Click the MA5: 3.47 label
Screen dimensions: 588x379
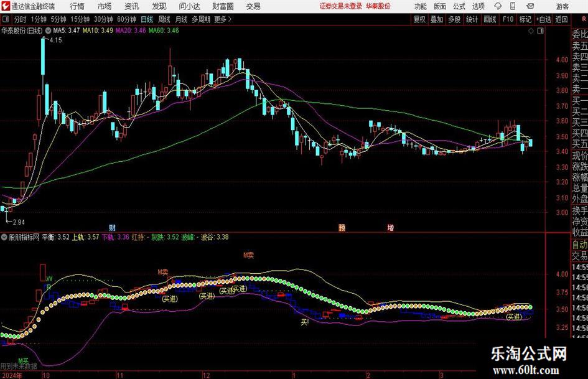click(x=67, y=30)
